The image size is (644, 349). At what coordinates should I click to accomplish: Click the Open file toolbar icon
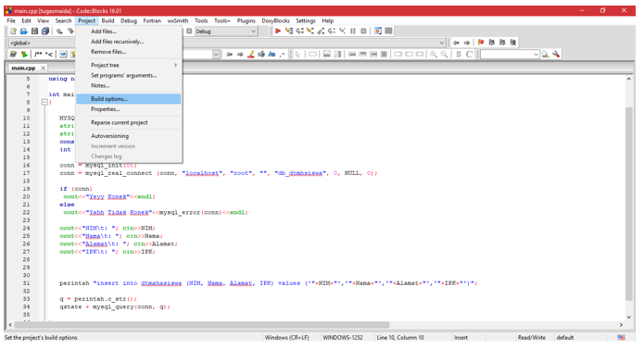pyautogui.click(x=24, y=31)
